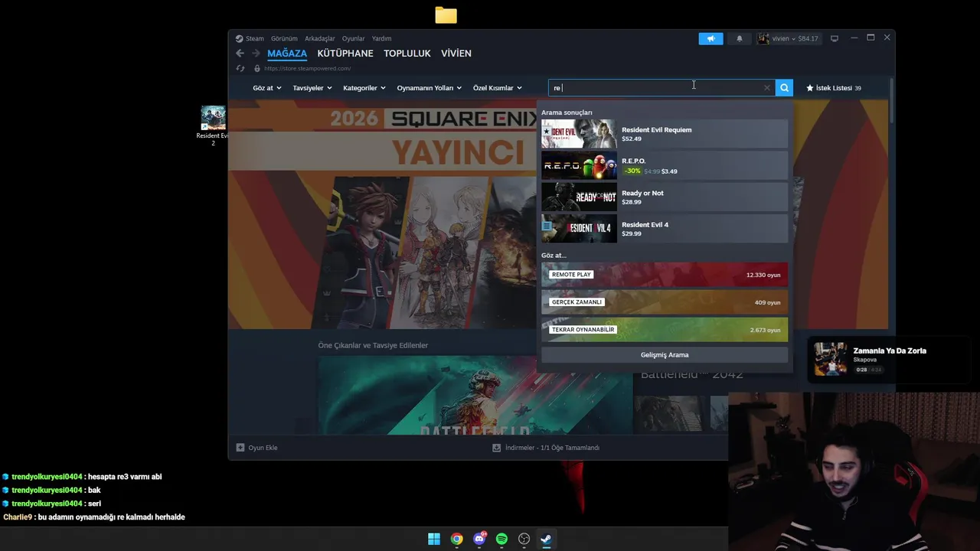The image size is (980, 551).
Task: Click the Resident Evil 4 result title
Action: tap(645, 225)
